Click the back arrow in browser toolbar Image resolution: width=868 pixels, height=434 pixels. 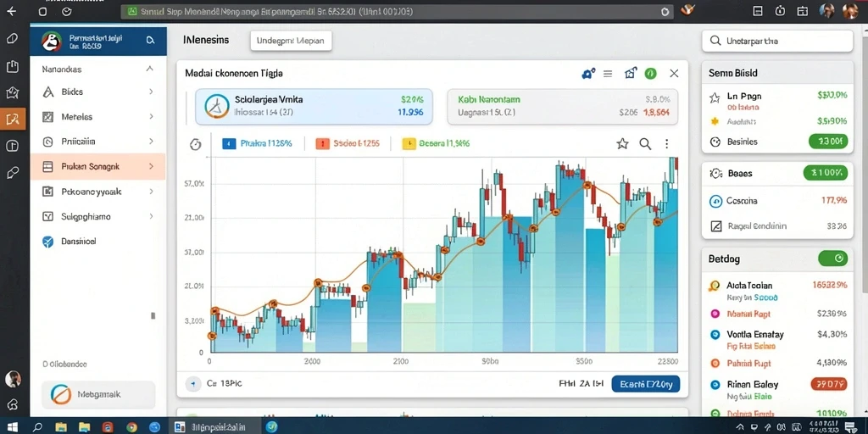pos(12,11)
